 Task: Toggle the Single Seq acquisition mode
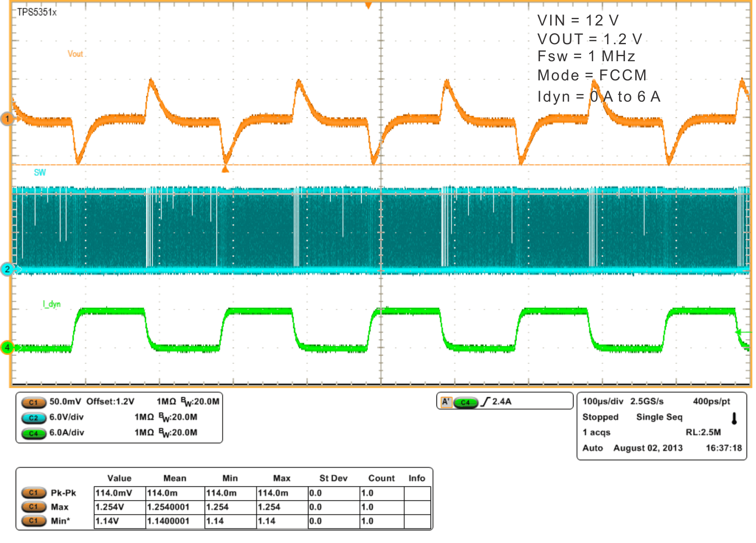tap(659, 417)
